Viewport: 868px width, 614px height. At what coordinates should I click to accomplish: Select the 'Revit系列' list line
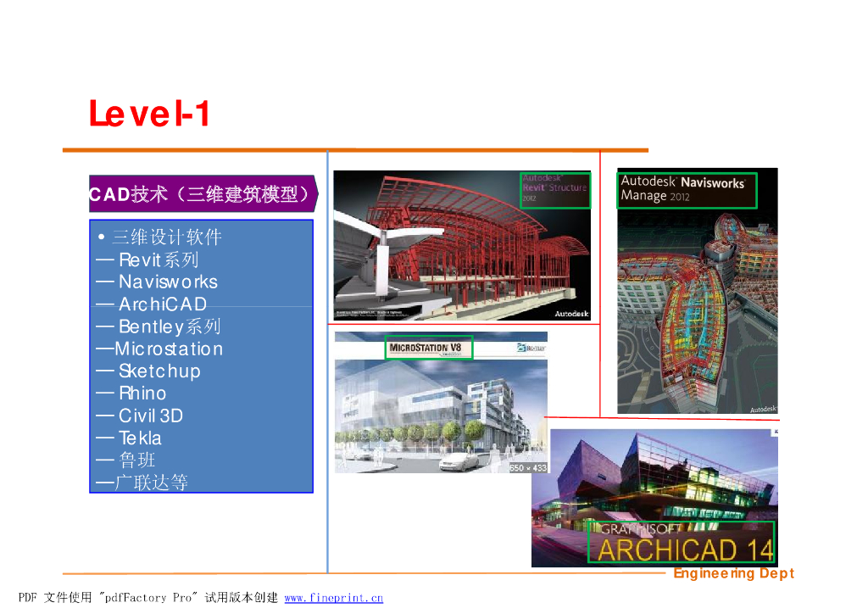pyautogui.click(x=147, y=260)
